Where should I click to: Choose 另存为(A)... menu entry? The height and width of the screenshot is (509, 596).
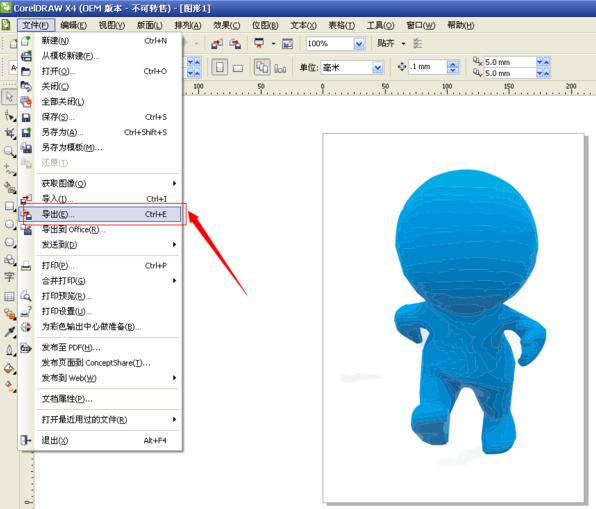pos(100,132)
